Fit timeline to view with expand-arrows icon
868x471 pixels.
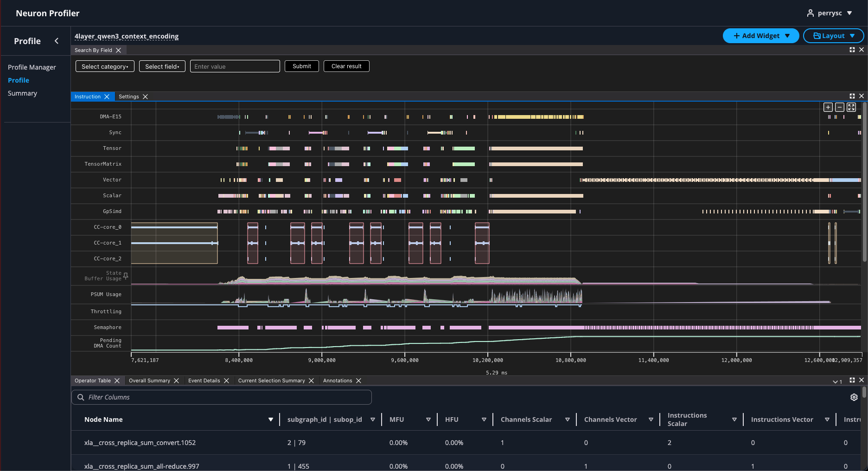tap(851, 107)
